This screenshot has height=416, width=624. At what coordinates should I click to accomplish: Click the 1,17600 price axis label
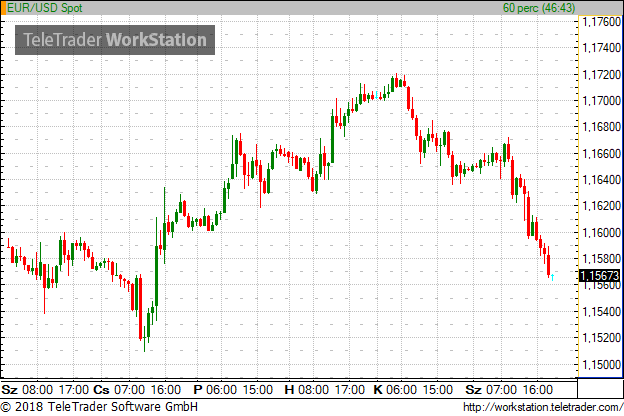coord(601,22)
